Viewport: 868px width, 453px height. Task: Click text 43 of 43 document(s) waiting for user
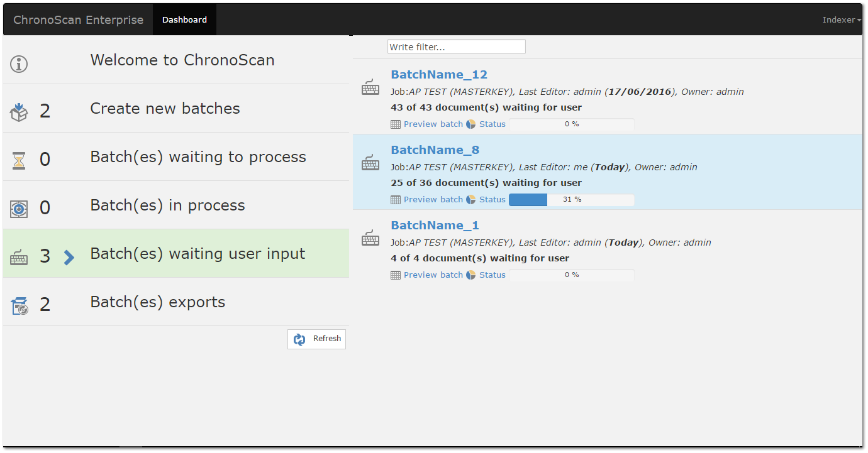tap(486, 107)
